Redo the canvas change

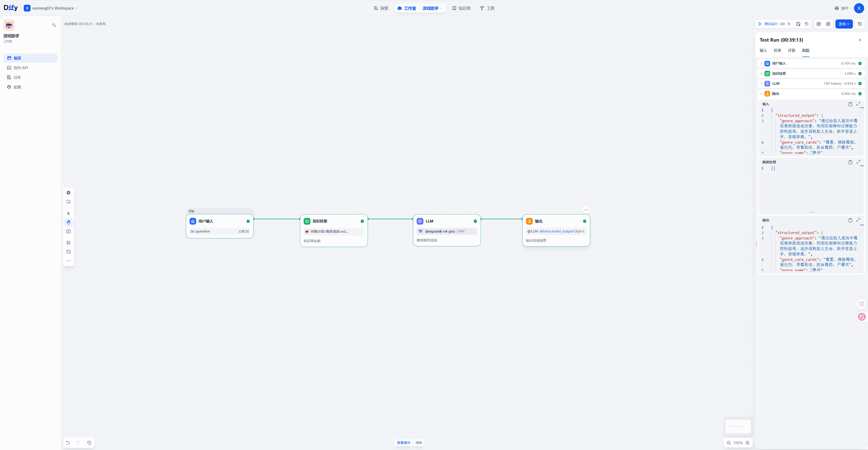[78, 443]
